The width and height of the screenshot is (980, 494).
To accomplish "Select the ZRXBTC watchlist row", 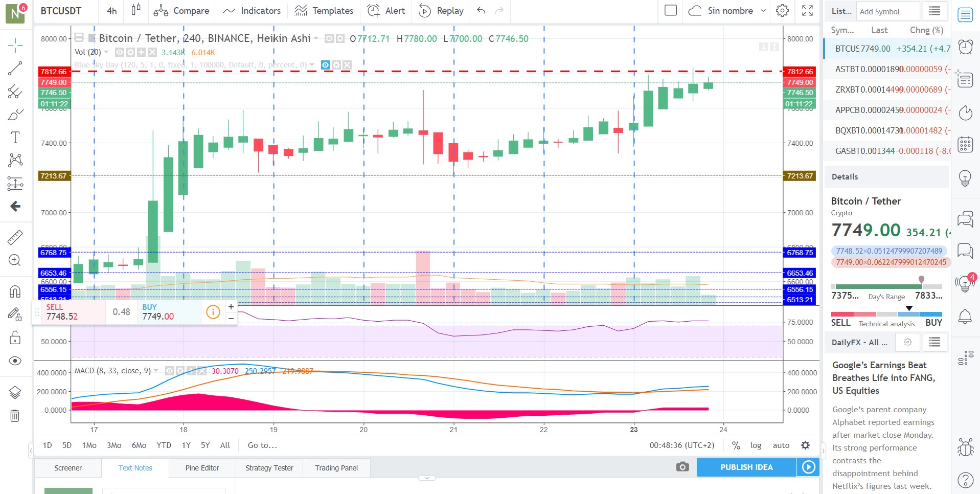I will [x=887, y=89].
